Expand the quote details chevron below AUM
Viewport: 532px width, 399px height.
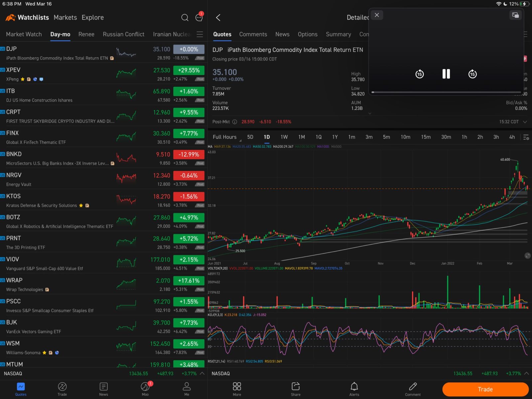pyautogui.click(x=370, y=113)
